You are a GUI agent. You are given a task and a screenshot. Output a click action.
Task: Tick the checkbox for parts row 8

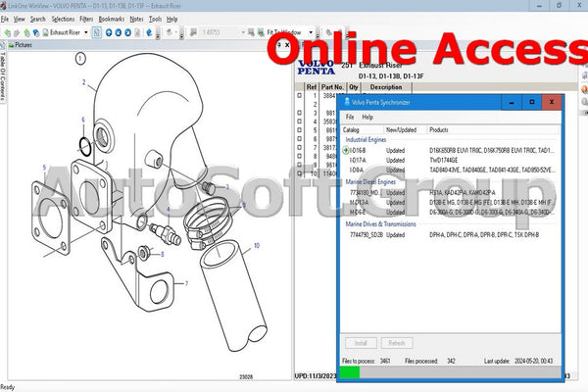point(299,156)
